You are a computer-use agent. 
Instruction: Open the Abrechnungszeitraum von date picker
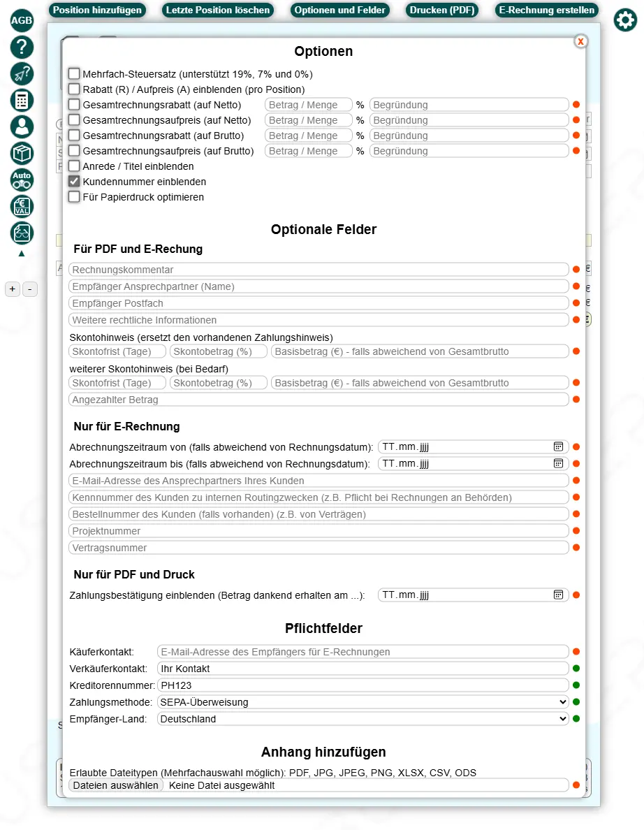(558, 446)
